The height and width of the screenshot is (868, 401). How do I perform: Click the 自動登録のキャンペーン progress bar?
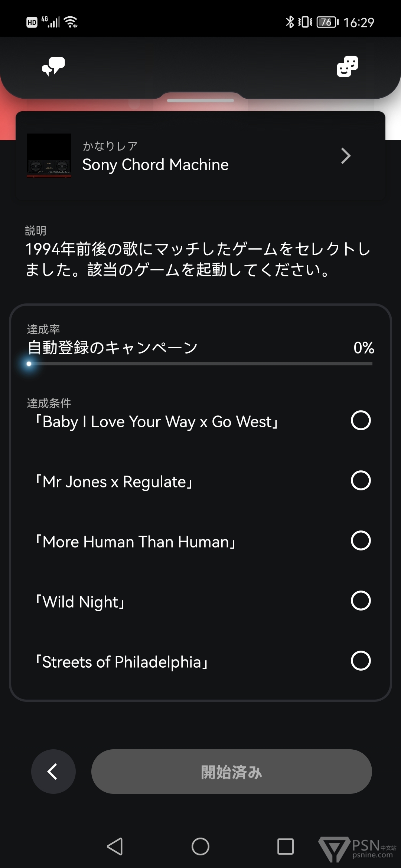tap(200, 364)
